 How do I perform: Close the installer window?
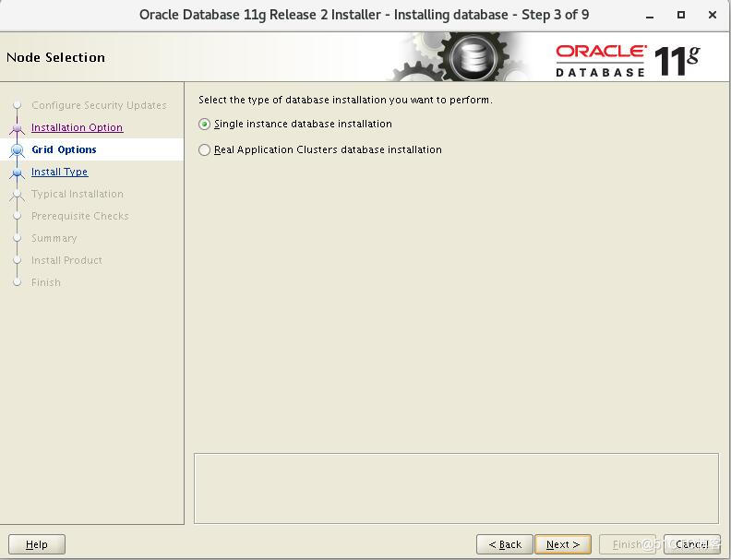tap(712, 15)
